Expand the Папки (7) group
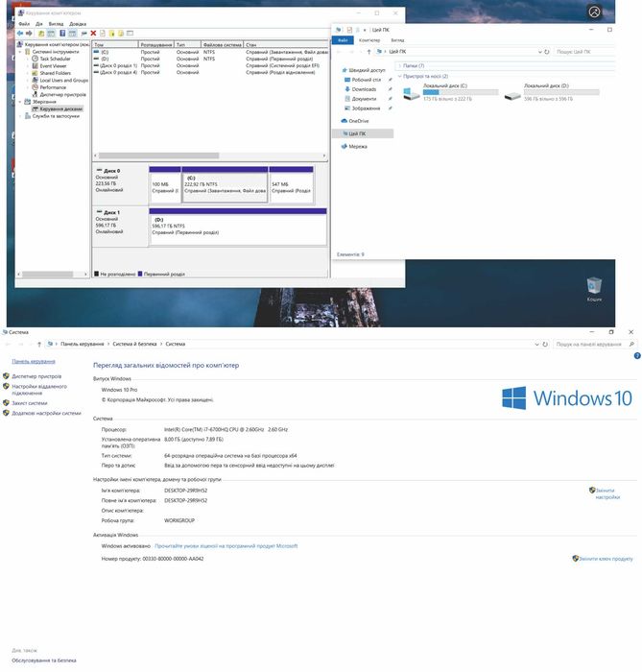642x672 pixels. [400, 66]
